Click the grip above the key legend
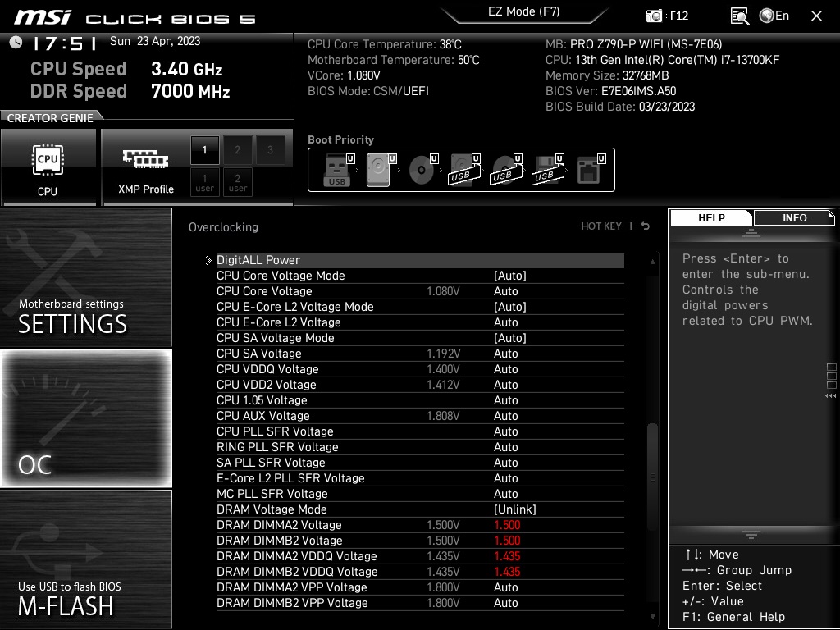 [751, 535]
